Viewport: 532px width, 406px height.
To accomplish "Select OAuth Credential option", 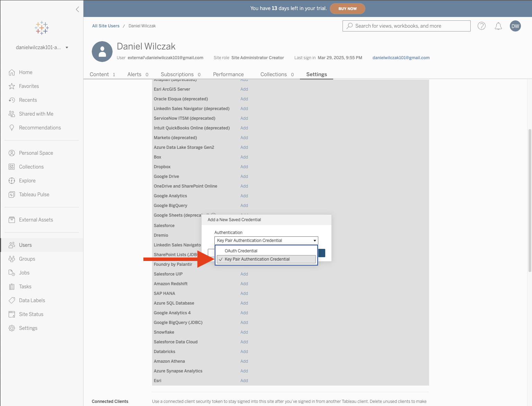I will tap(266, 251).
